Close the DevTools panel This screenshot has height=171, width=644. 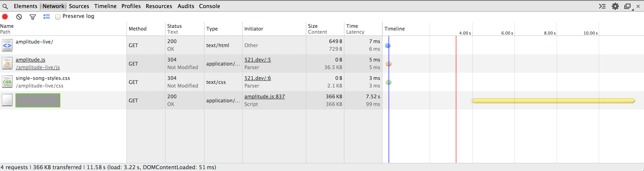point(638,6)
